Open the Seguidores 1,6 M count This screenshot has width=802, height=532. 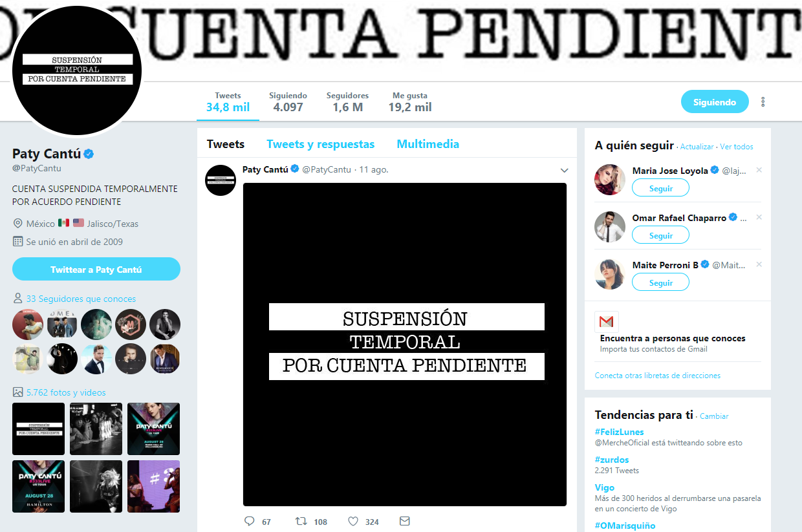[x=347, y=102]
